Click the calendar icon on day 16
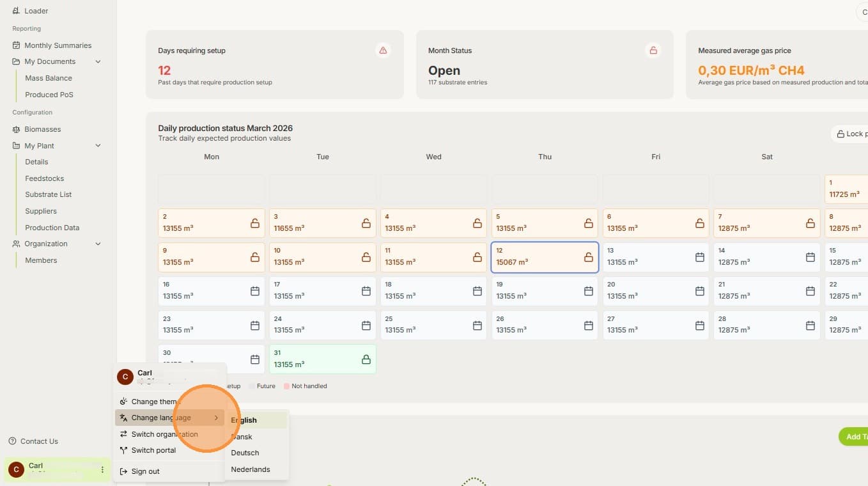Viewport: 868px width, 486px height. (x=255, y=291)
